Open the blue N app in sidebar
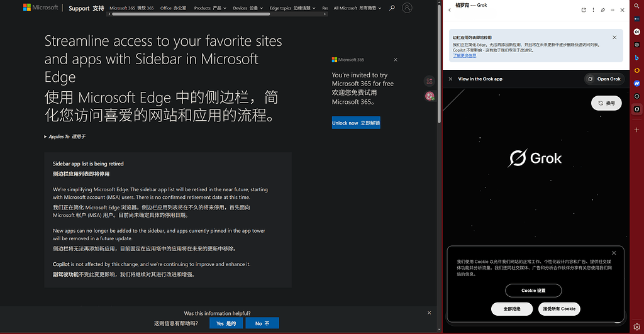644x334 pixels. 636,84
